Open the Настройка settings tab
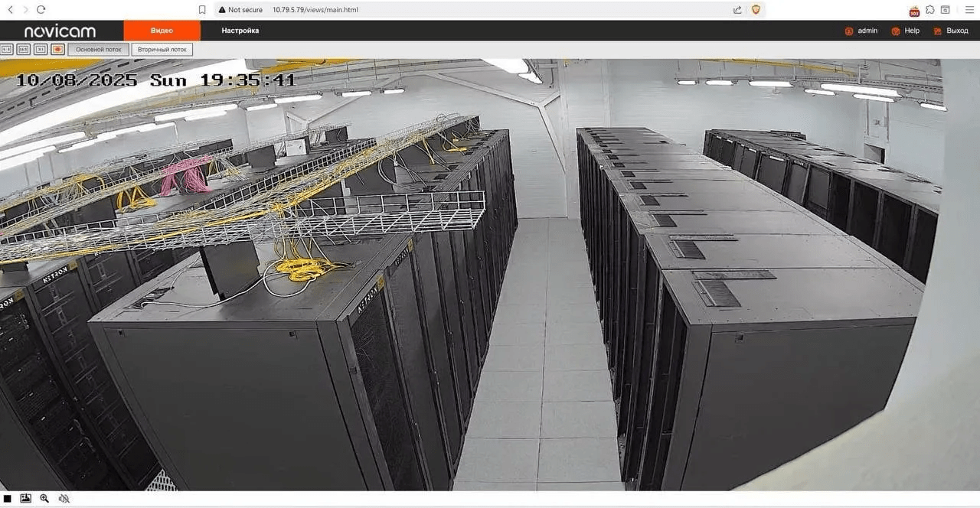 [x=240, y=31]
